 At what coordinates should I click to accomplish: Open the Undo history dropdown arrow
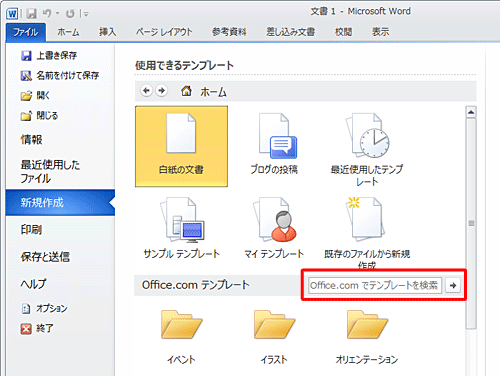pyautogui.click(x=57, y=14)
